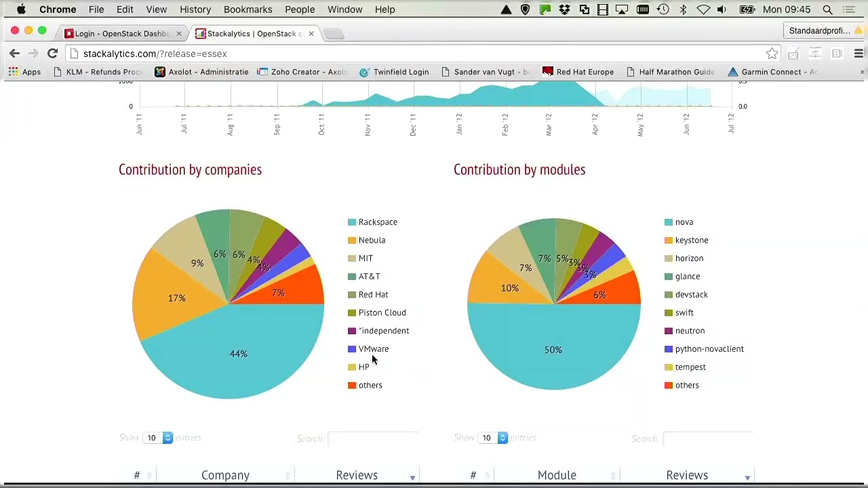
Task: Open Spotlight search in the menu bar
Action: coord(827,9)
